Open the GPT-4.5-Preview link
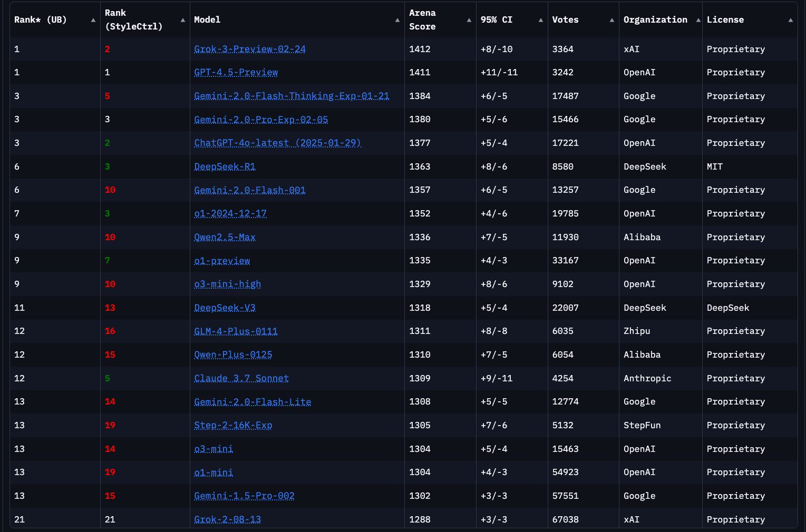806x532 pixels. (236, 72)
